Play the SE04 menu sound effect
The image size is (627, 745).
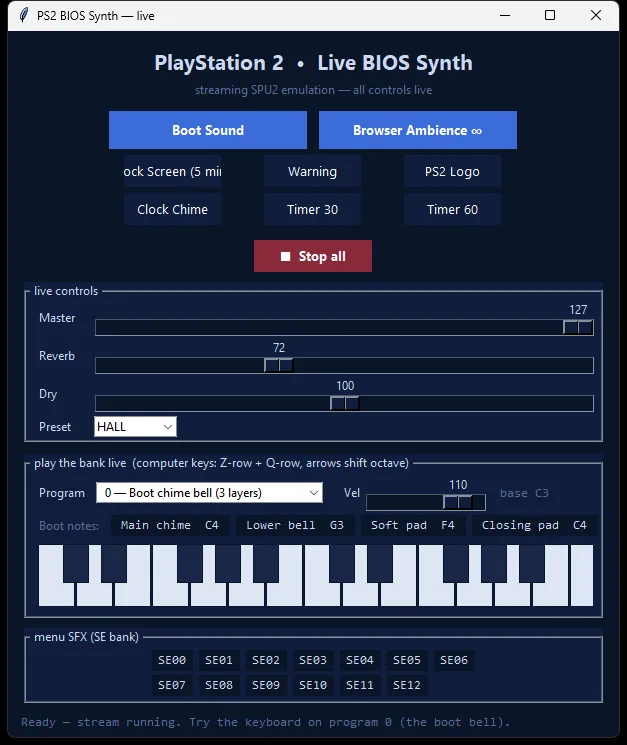pyautogui.click(x=360, y=660)
